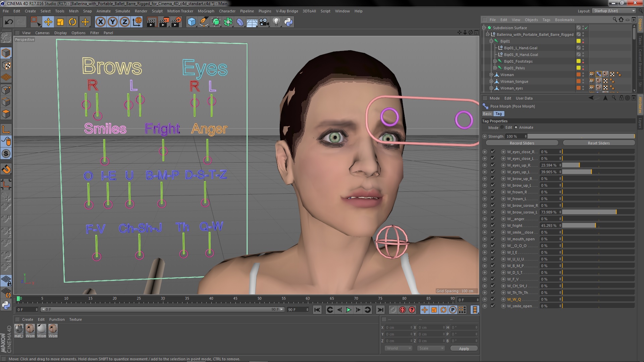The height and width of the screenshot is (362, 644).
Task: Open material manager Create menu
Action: pos(28,319)
